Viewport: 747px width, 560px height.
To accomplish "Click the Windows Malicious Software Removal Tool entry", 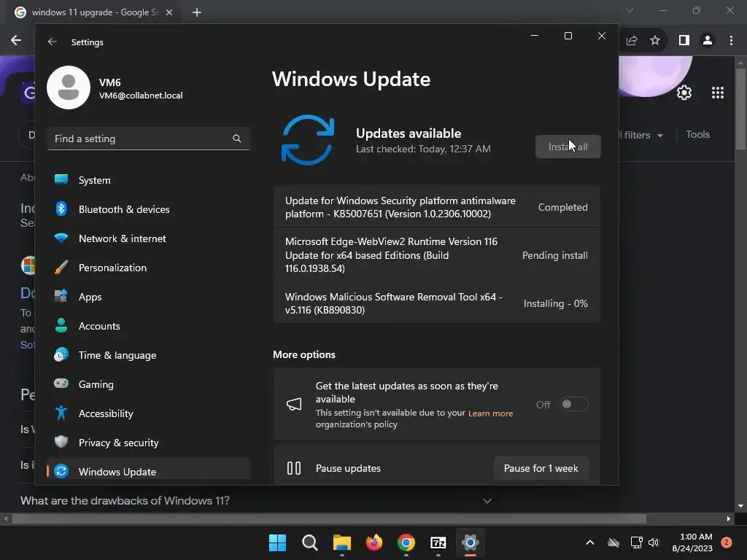I will 437,303.
